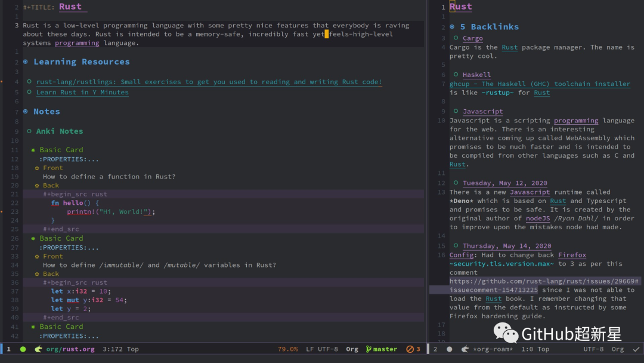Screen dimensions: 644x363
Task: Click UTF-8 encoding in org-roam modeline
Action: (593, 349)
